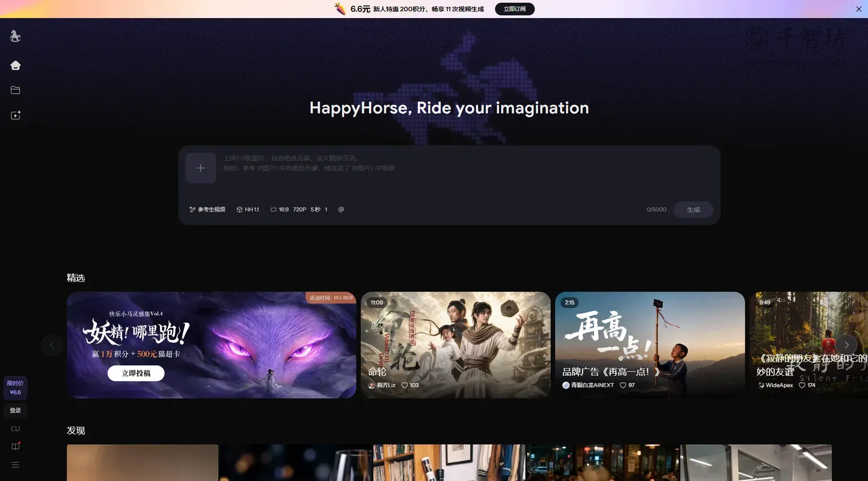Open the bookshelf thumbnail in 发现

449,463
